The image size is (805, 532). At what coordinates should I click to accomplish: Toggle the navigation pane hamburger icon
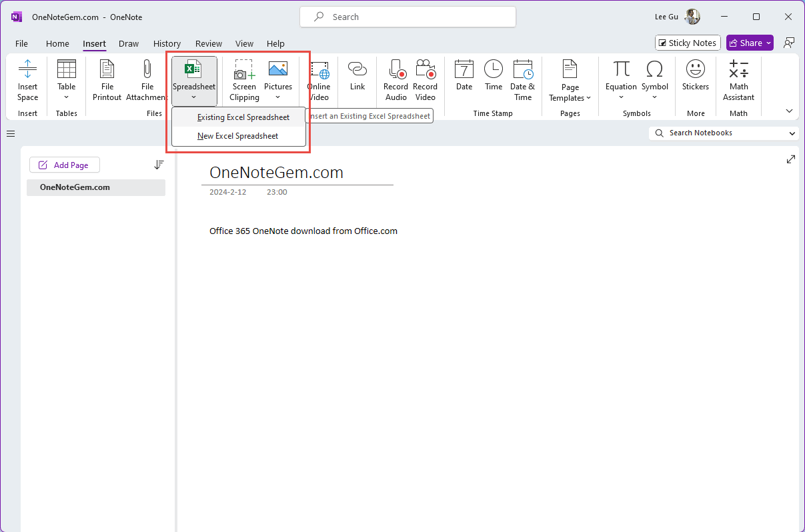point(11,134)
